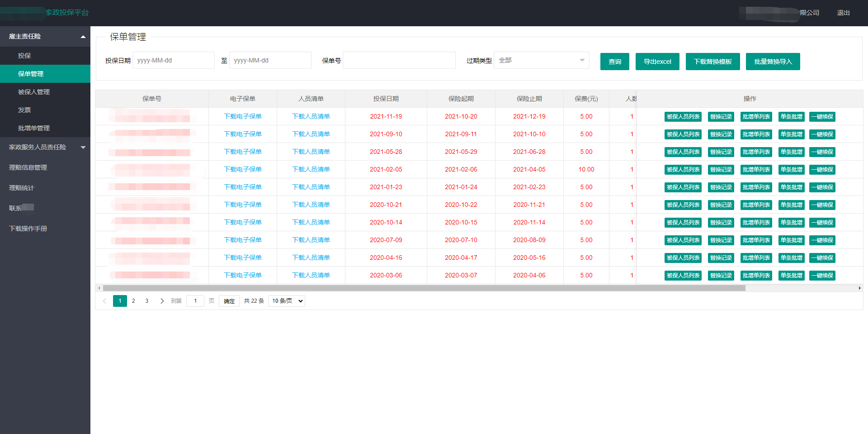This screenshot has width=868, height=434.
Task: Download 电子保单 for the 2020-03-06 row
Action: (243, 275)
